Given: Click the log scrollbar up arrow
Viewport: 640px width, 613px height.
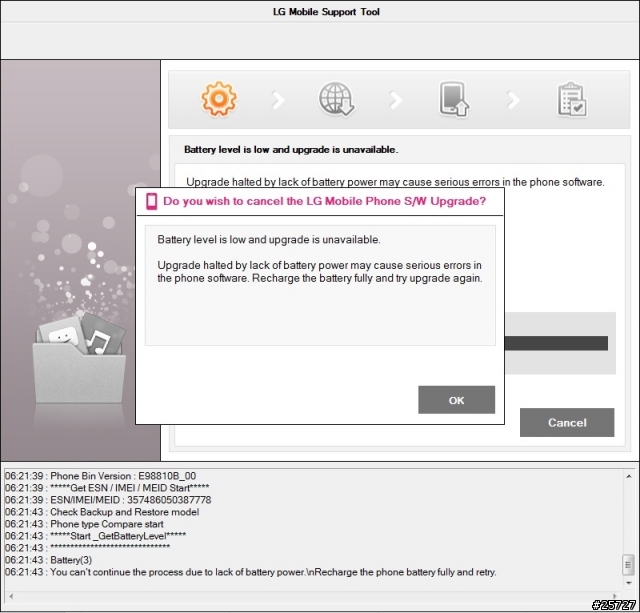Looking at the screenshot, I should [x=629, y=476].
